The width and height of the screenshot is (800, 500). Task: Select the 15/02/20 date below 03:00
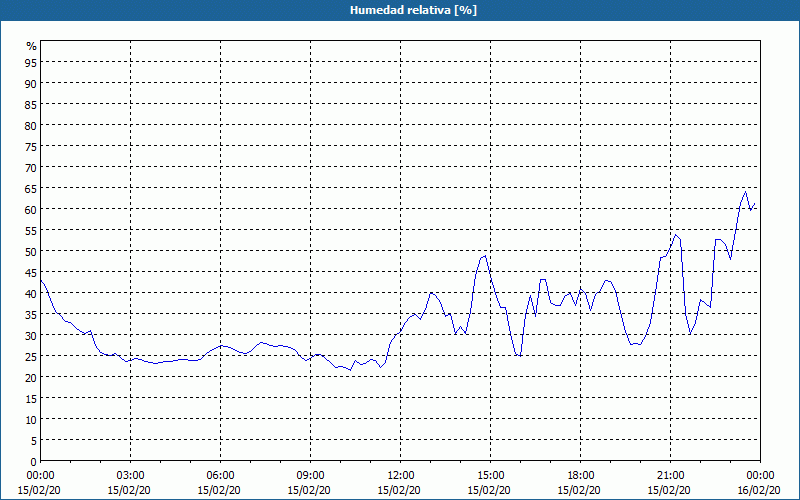(129, 490)
